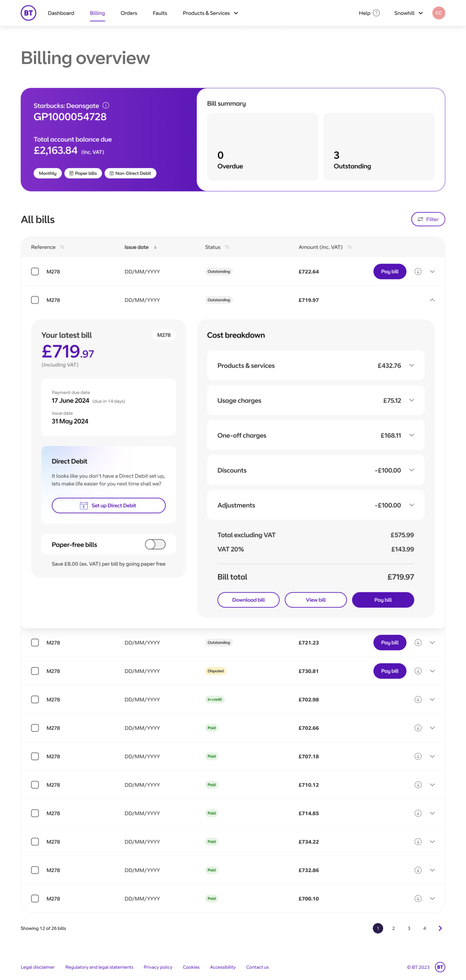
Task: Sort bills by Reference column arrows
Action: [62, 247]
